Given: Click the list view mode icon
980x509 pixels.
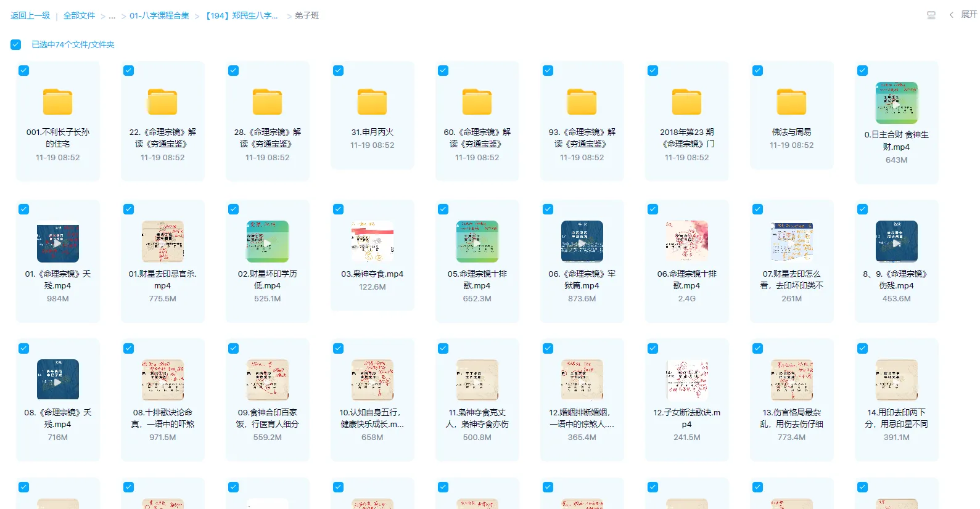Looking at the screenshot, I should 931,15.
